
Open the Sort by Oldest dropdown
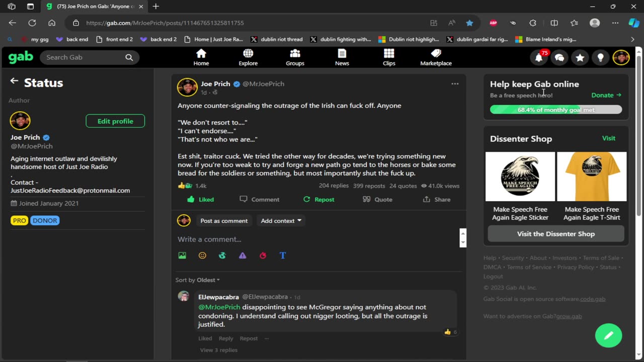pyautogui.click(x=197, y=280)
